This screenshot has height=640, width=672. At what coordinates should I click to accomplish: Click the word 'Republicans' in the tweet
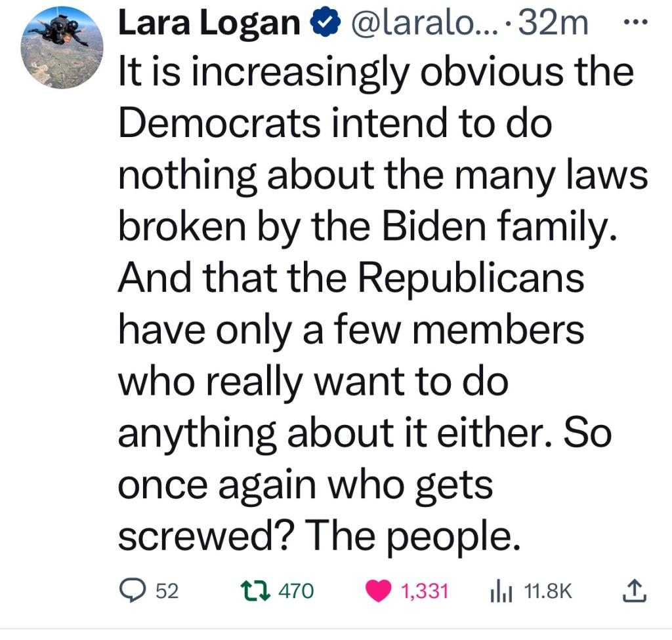pyautogui.click(x=471, y=279)
